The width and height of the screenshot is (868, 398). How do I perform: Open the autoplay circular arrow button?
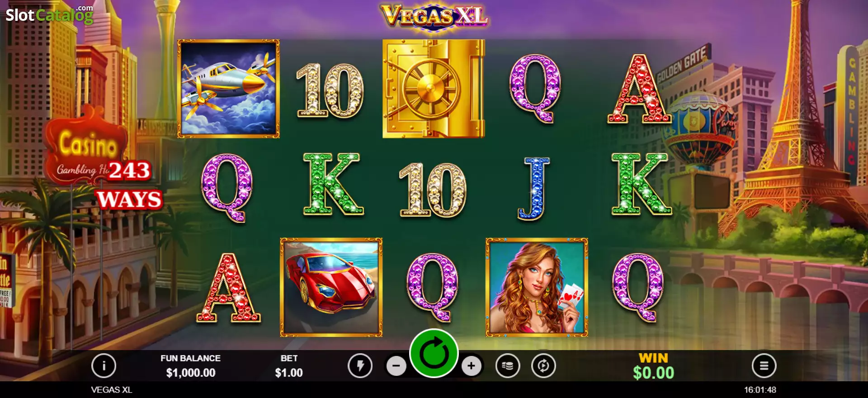543,365
